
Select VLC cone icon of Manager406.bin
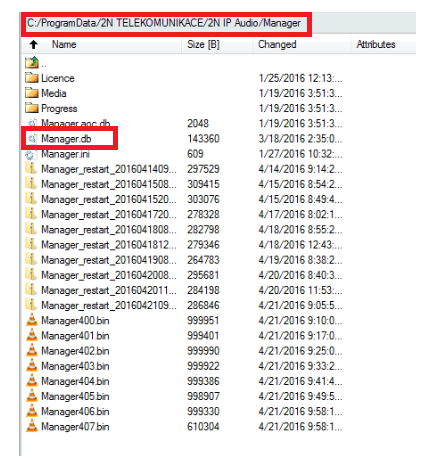(x=32, y=411)
